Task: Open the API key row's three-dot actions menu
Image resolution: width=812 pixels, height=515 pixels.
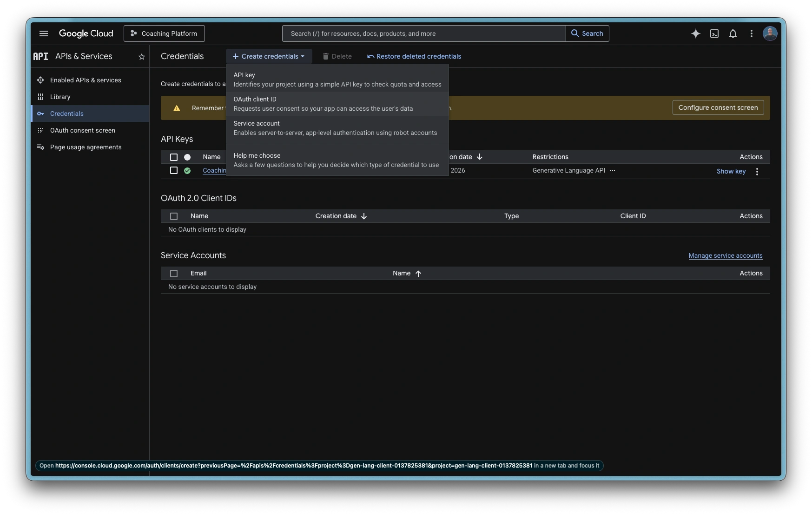Action: pos(757,171)
